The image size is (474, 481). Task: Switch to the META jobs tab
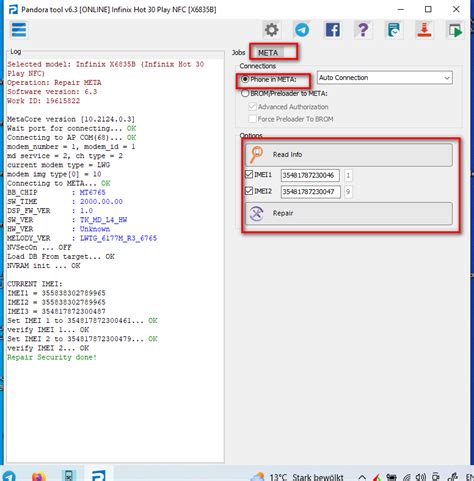(x=268, y=53)
